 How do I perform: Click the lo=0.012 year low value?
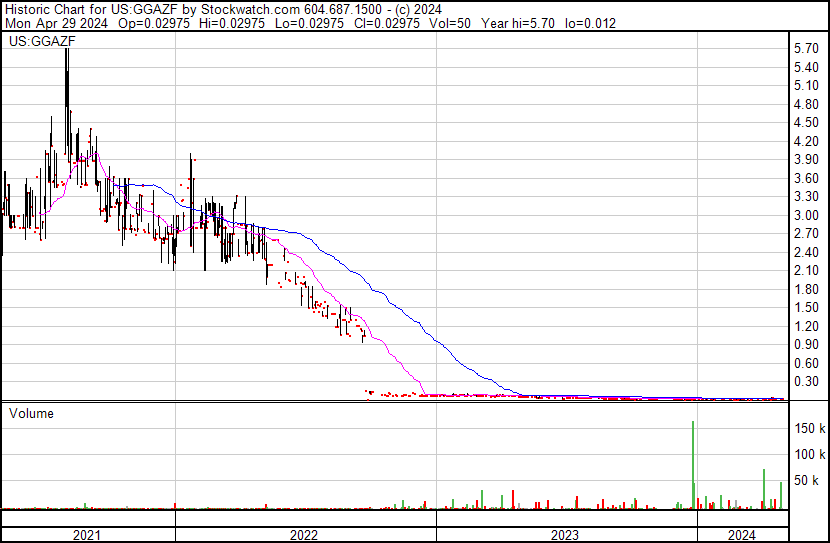(590, 23)
